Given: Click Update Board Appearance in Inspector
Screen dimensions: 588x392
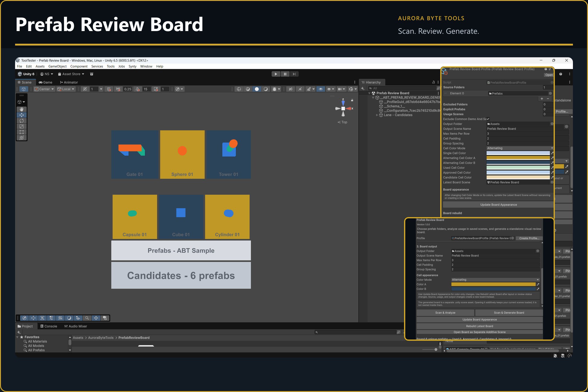Looking at the screenshot, I should (498, 205).
